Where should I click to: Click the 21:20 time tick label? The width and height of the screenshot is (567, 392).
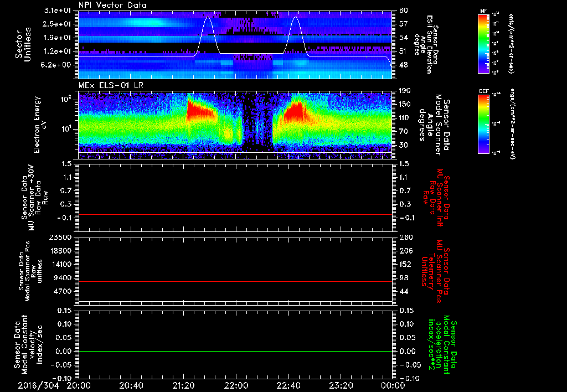[183, 385]
